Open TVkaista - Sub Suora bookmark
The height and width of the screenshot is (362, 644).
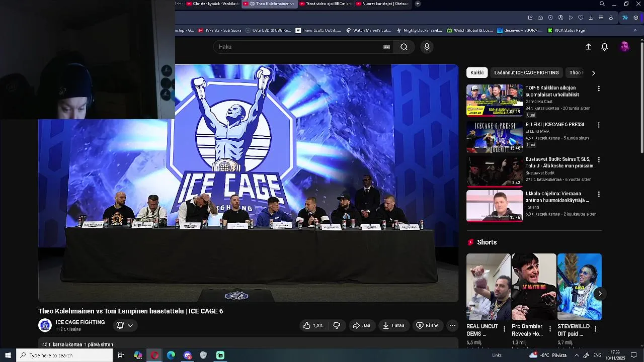pos(219,30)
